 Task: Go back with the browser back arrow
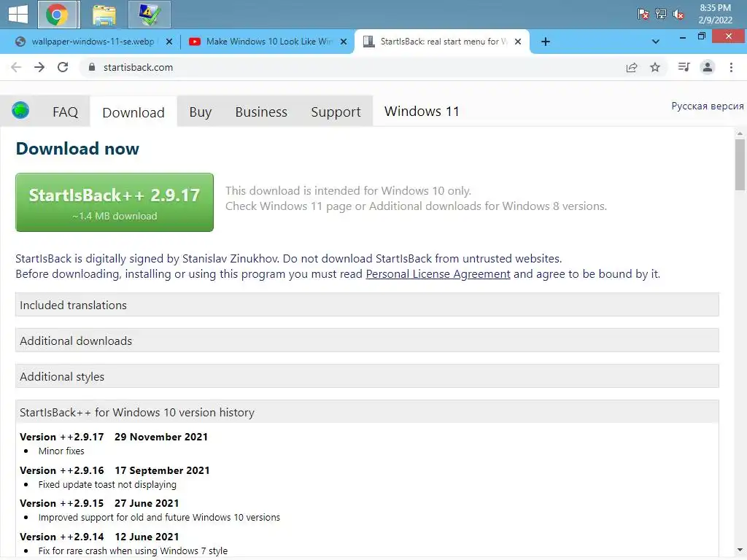click(16, 67)
